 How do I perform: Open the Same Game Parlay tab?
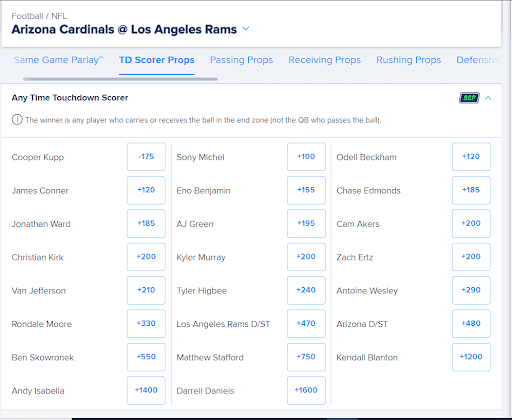pyautogui.click(x=58, y=60)
